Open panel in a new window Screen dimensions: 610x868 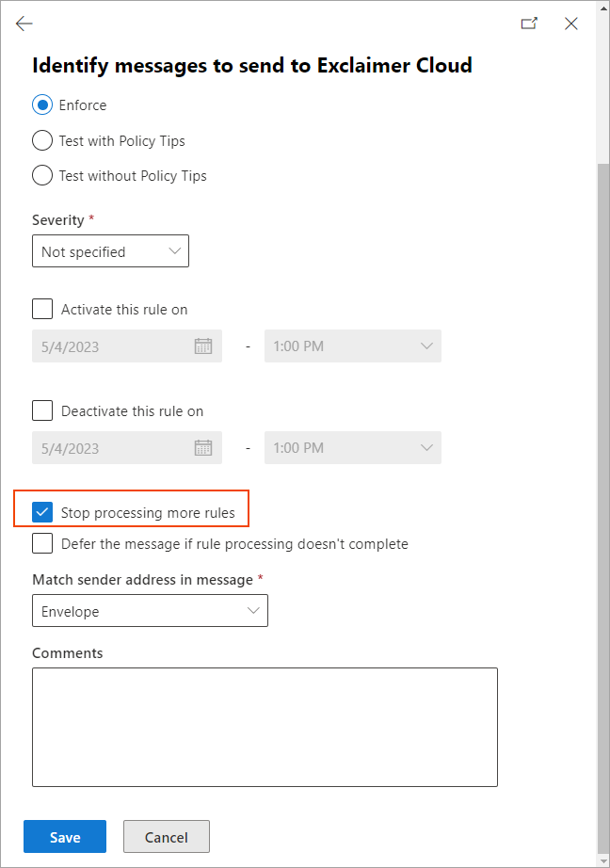[529, 24]
